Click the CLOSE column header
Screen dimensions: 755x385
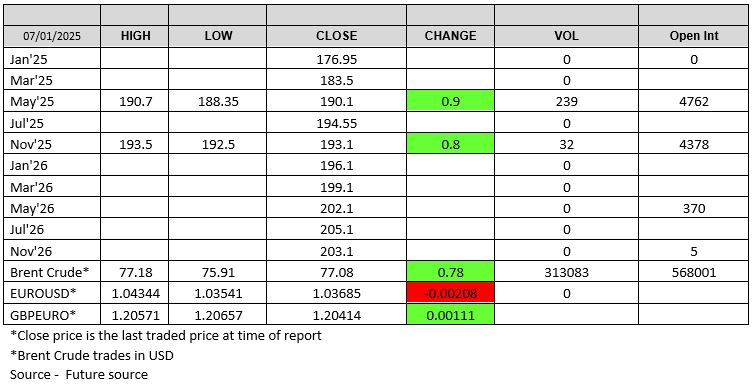[x=337, y=36]
